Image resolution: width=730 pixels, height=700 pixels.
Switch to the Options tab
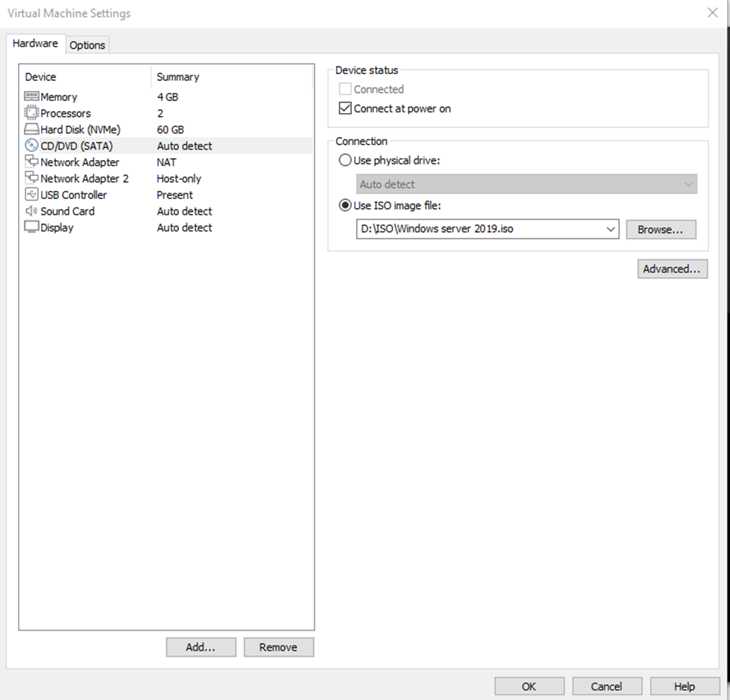click(x=87, y=45)
